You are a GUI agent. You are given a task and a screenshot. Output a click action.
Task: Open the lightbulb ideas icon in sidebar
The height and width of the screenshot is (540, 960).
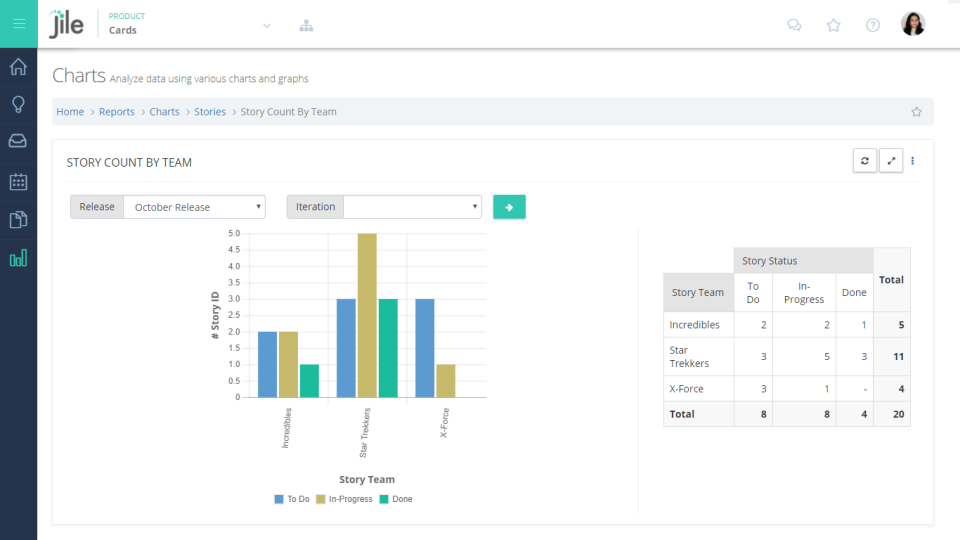[18, 104]
